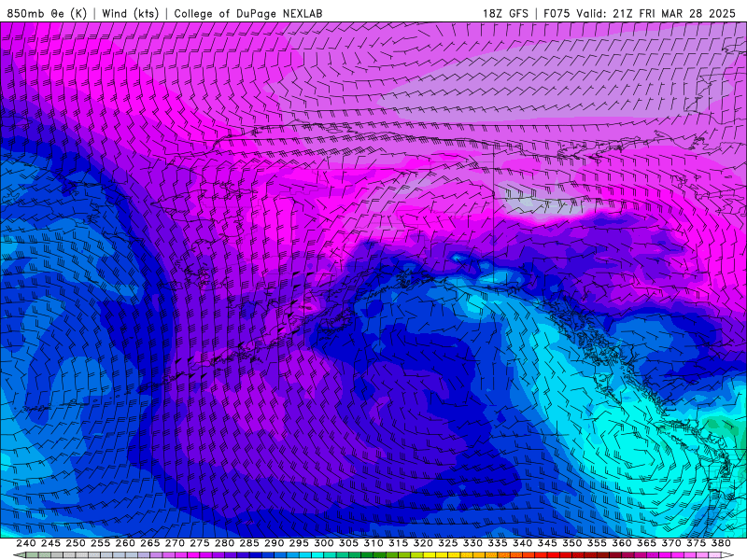
Task: Click 'College of DuPage NEXLAB' header text
Action: [248, 13]
